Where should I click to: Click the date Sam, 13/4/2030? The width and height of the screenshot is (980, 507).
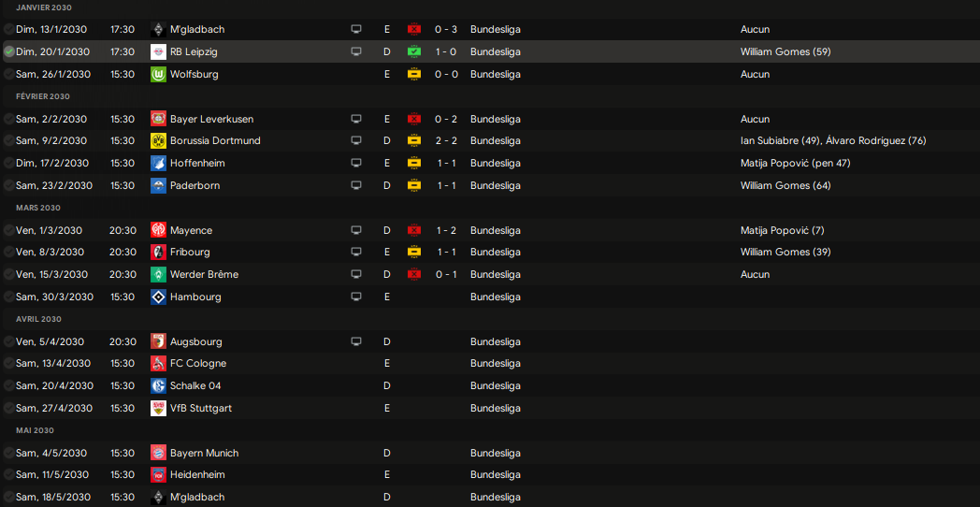pos(53,363)
